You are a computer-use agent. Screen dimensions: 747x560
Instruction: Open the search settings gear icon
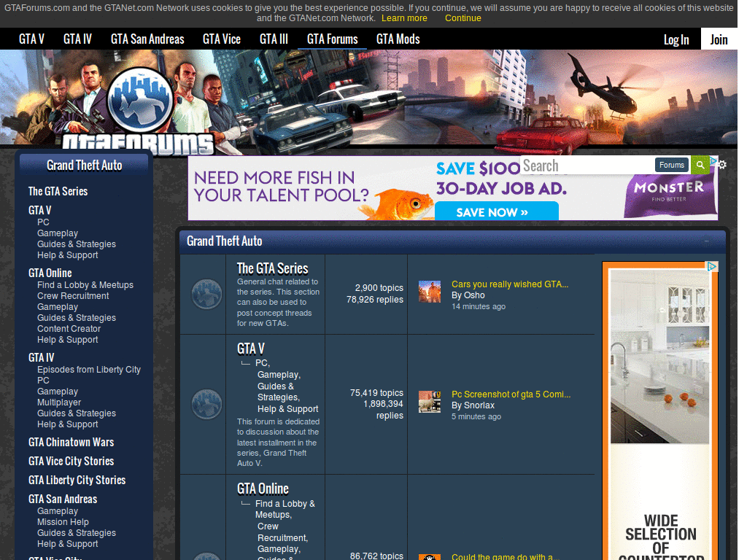(721, 165)
